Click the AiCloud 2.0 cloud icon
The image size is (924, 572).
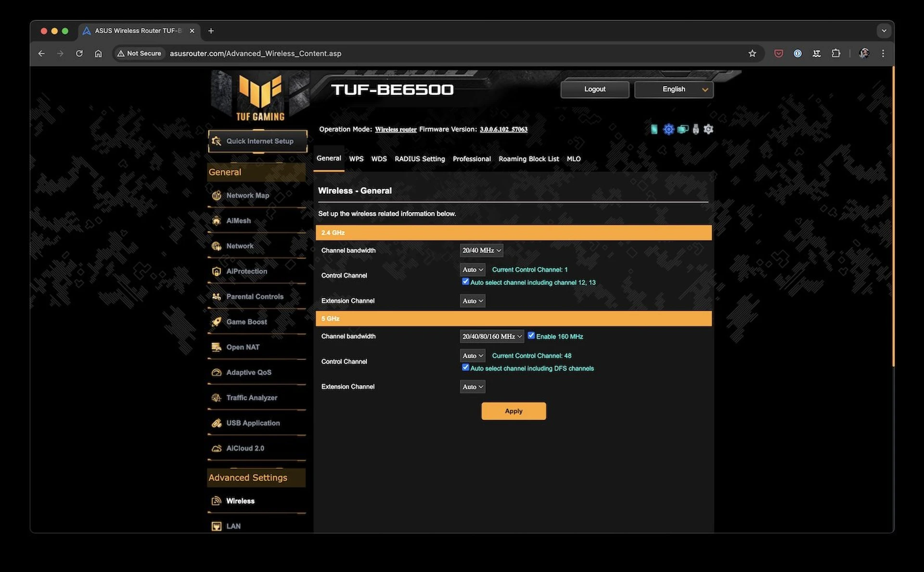[217, 448]
